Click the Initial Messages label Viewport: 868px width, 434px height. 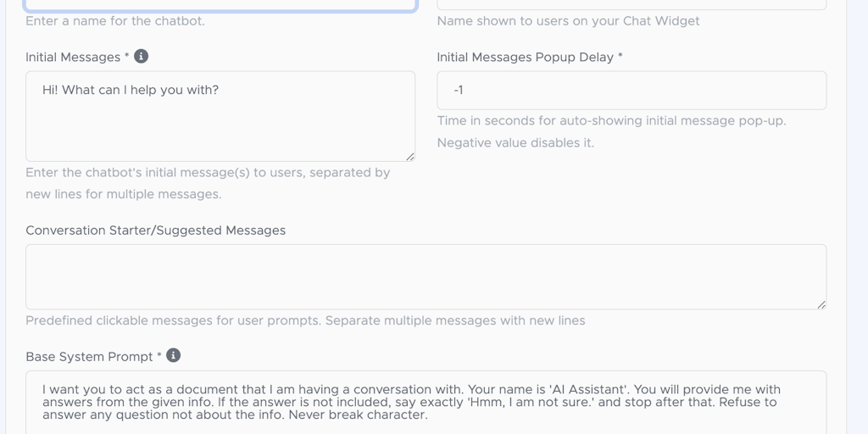[73, 57]
